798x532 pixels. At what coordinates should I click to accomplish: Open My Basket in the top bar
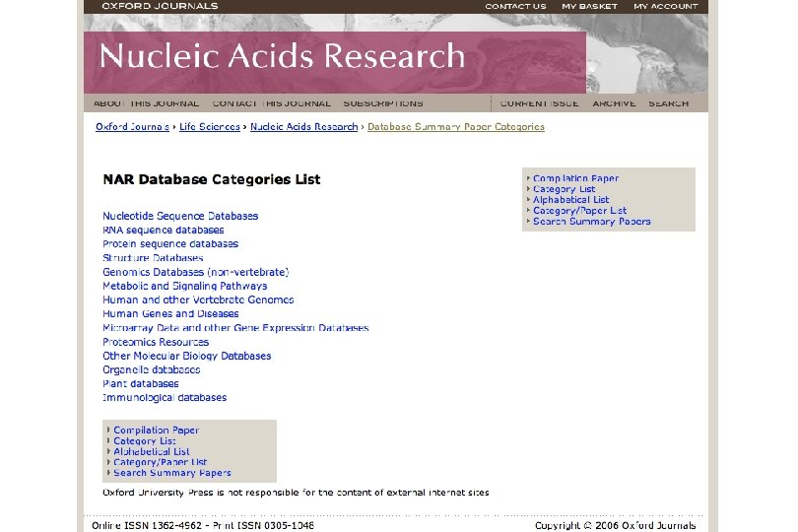coord(589,6)
